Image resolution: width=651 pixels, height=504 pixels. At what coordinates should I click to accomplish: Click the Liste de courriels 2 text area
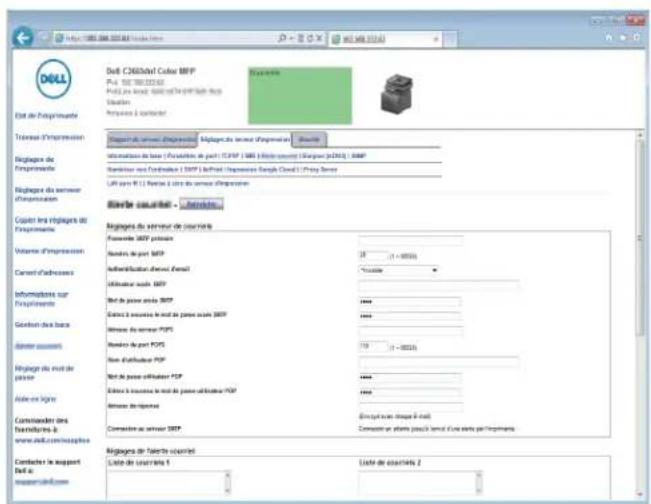coord(421,483)
